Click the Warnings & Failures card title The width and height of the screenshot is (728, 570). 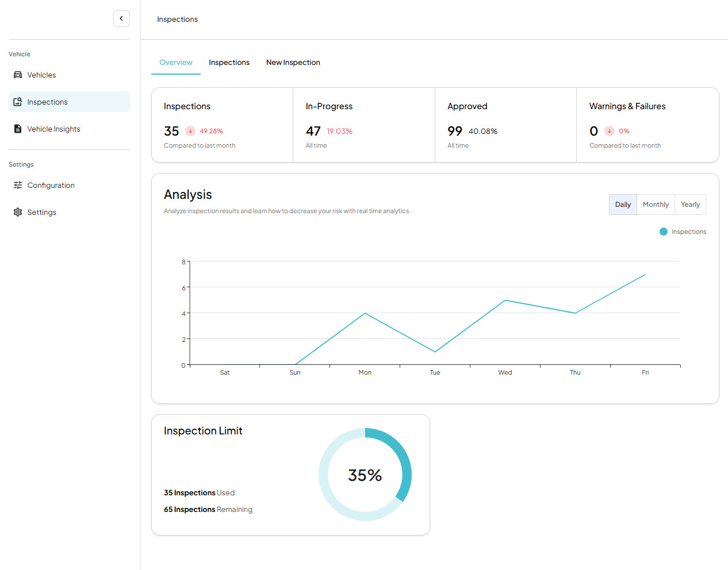pyautogui.click(x=627, y=106)
